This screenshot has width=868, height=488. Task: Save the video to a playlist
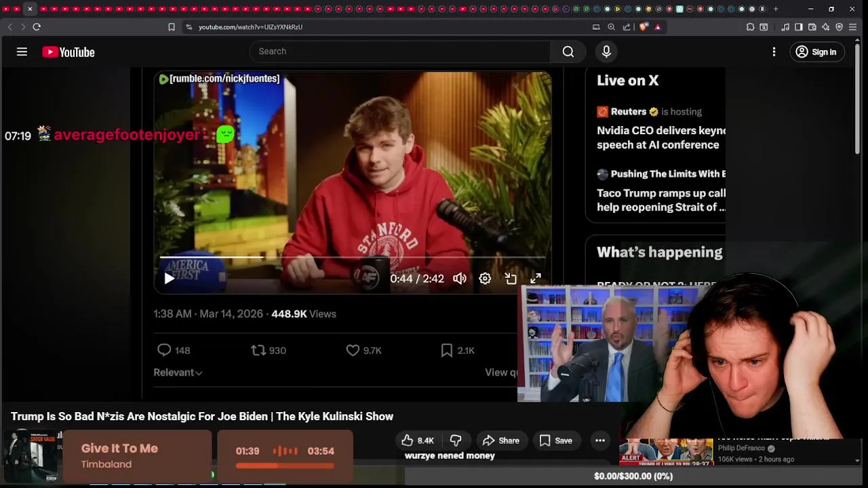[x=556, y=441]
